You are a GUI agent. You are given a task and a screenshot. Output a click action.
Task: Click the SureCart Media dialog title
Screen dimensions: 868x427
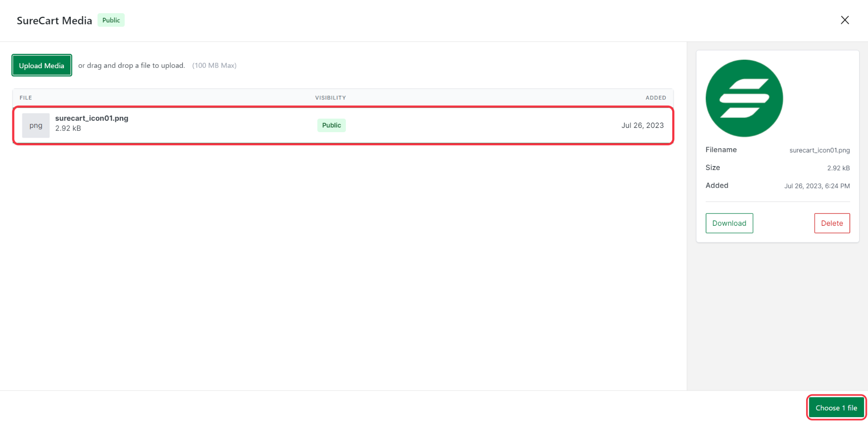tap(54, 20)
